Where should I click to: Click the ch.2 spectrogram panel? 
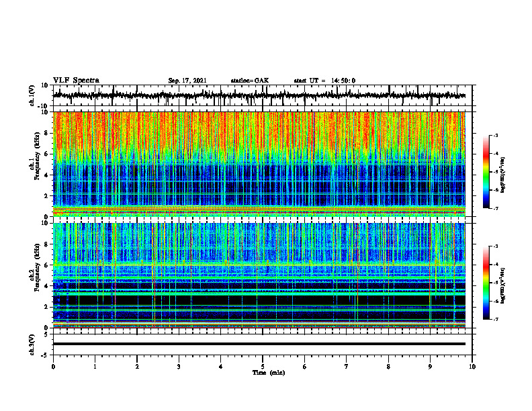259,275
